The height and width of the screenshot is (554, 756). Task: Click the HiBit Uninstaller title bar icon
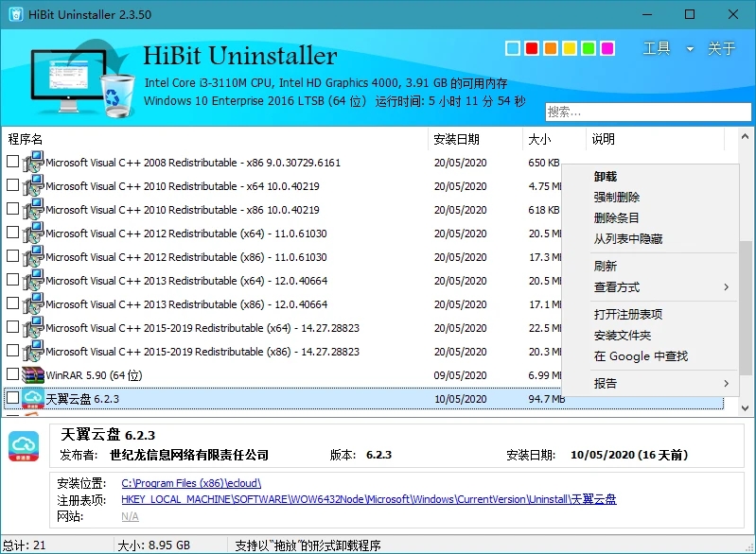pos(16,14)
